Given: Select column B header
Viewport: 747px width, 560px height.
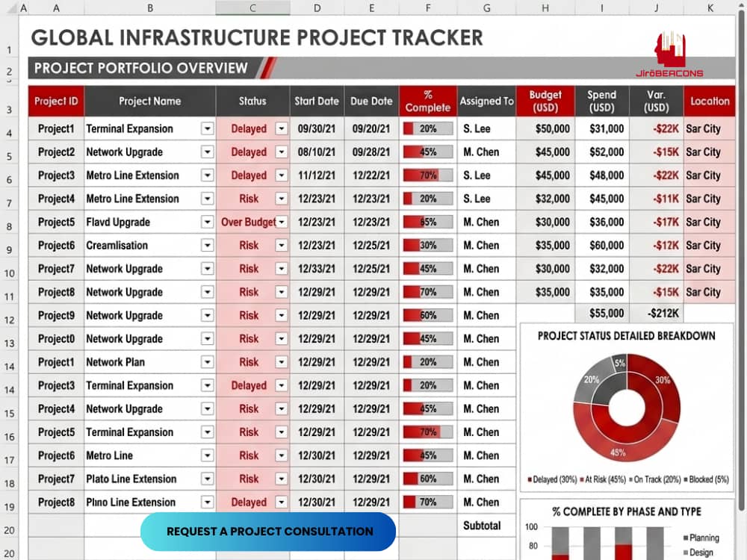Looking at the screenshot, I should (150, 7).
